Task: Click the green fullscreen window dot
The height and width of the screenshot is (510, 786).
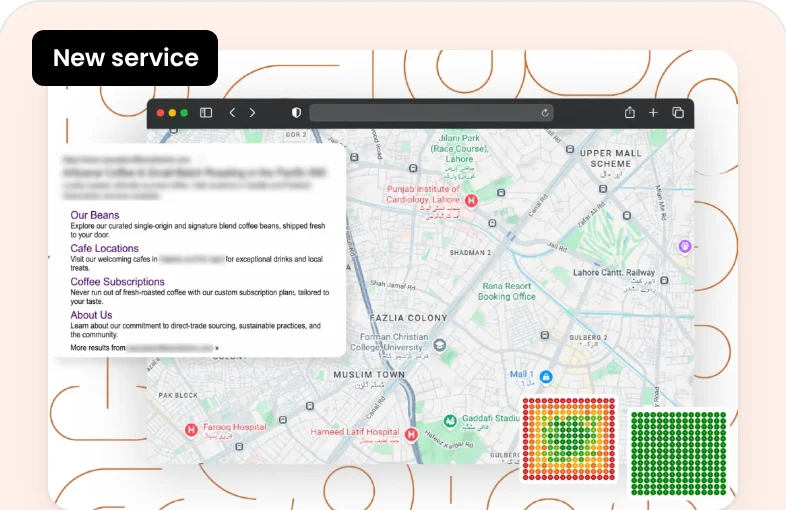Action: [x=184, y=113]
